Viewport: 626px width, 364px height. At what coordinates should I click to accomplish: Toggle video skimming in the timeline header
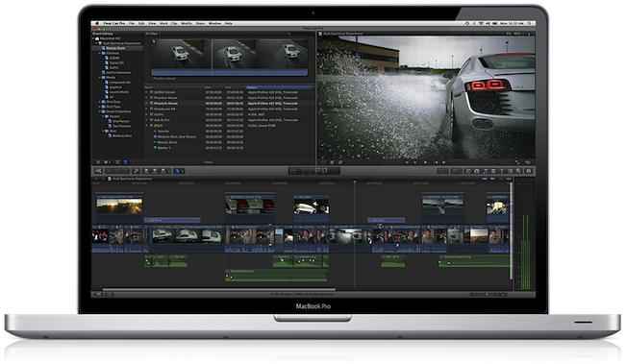(x=485, y=179)
